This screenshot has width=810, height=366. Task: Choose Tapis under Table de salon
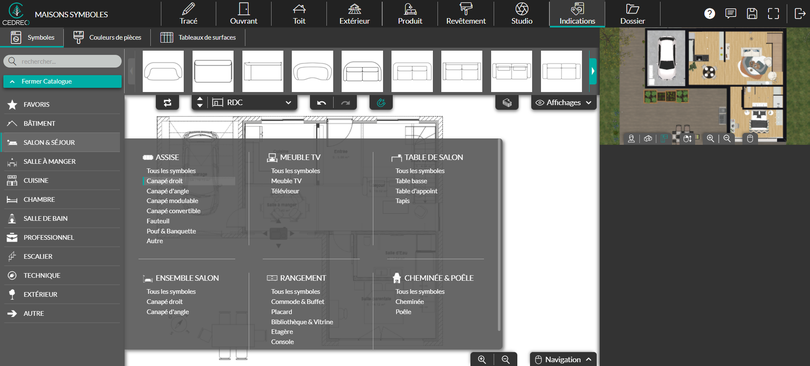click(403, 201)
